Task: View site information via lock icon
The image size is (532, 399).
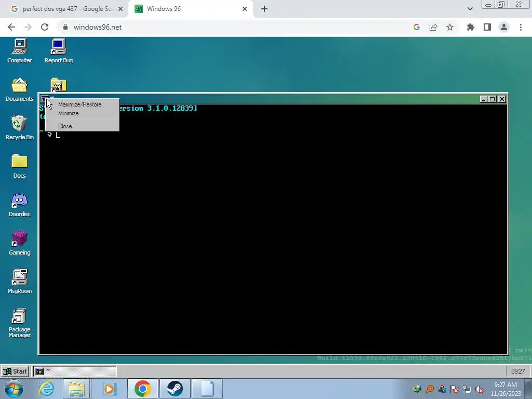Action: click(65, 27)
